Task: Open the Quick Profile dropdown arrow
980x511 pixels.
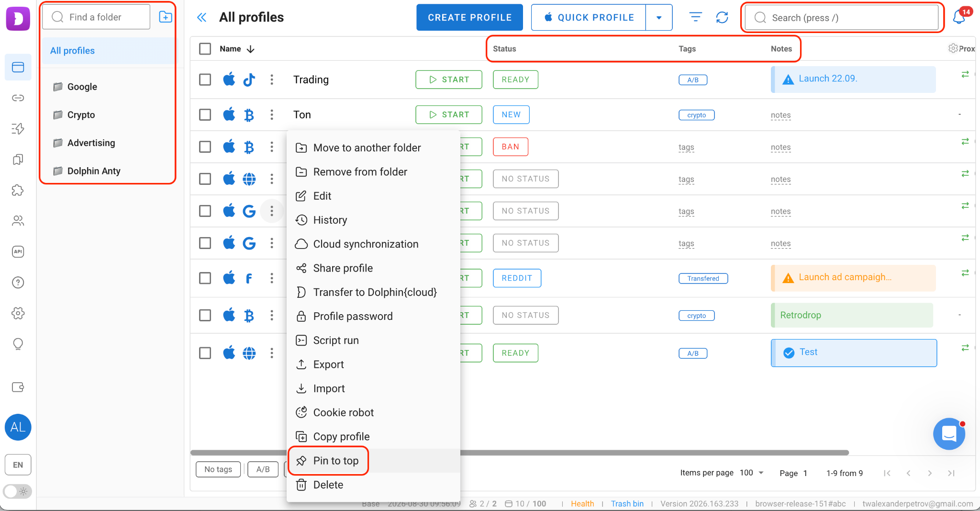Action: coord(659,18)
